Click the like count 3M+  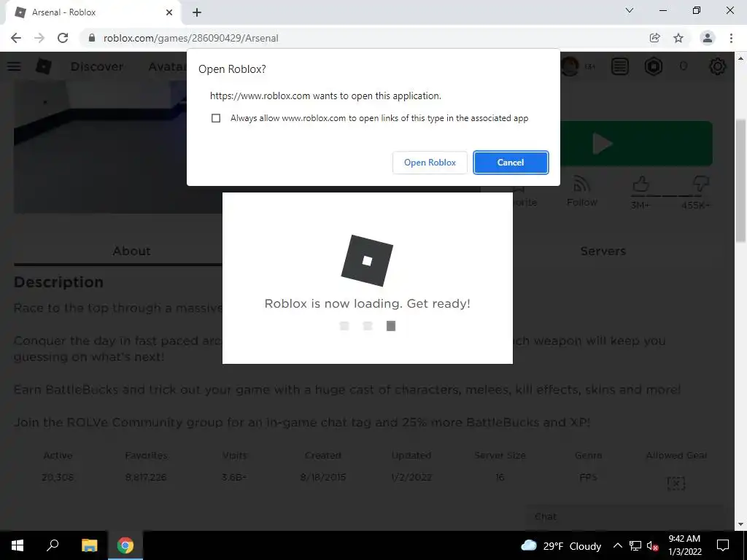(x=640, y=205)
